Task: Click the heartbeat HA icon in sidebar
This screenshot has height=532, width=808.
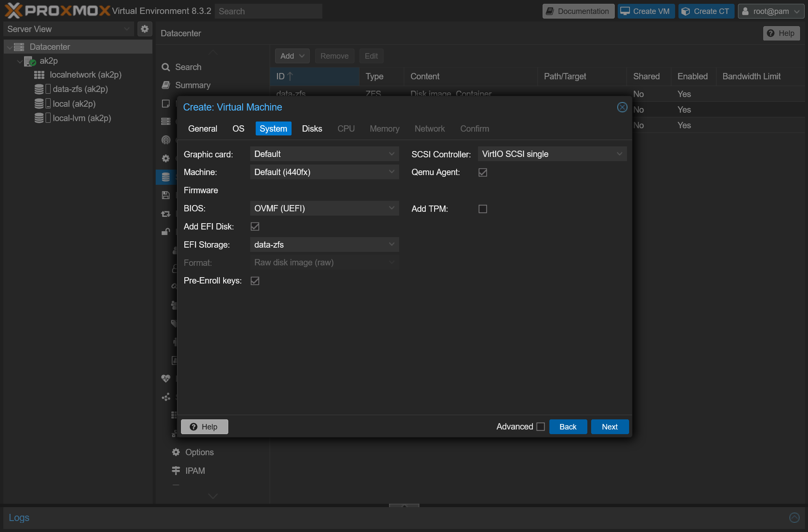Action: click(166, 378)
